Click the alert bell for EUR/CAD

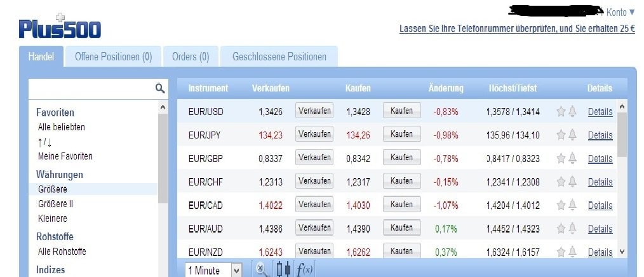point(572,205)
